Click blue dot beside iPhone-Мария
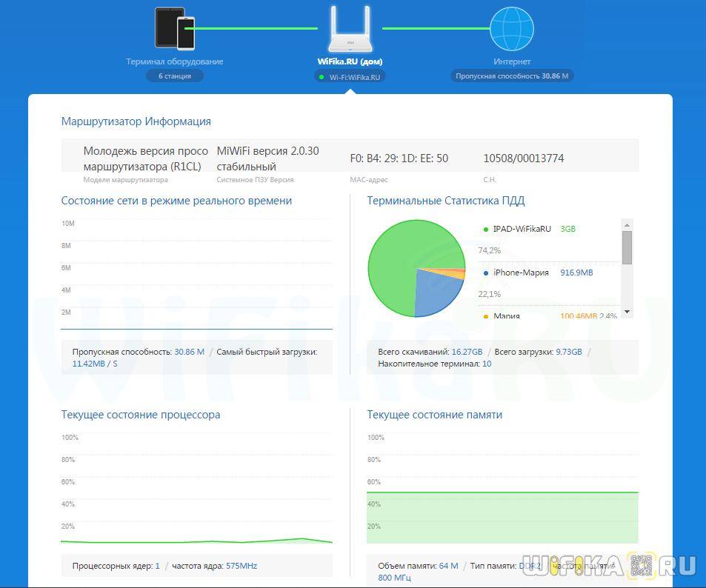This screenshot has width=706, height=588. click(x=485, y=273)
